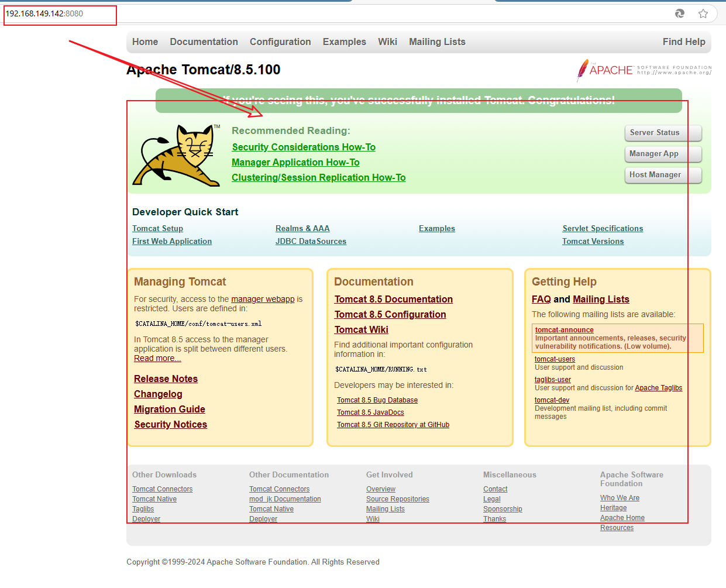The image size is (726, 588).
Task: Open Manager Application How-To link
Action: pyautogui.click(x=295, y=162)
